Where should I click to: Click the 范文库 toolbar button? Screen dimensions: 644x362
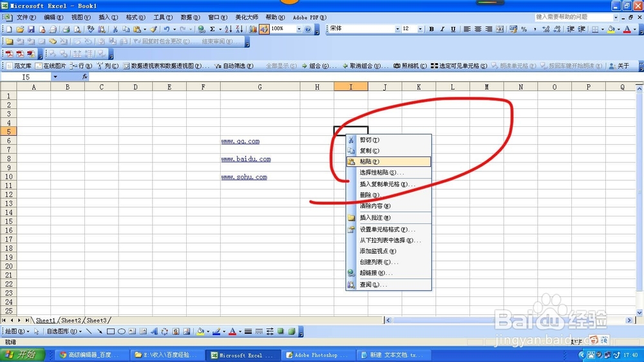(19, 66)
